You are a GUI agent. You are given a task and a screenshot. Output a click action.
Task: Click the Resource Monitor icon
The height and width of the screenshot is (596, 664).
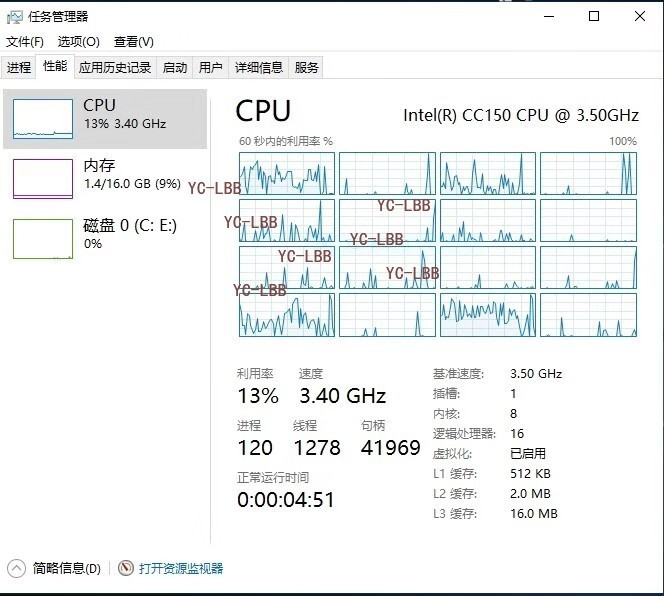point(125,568)
